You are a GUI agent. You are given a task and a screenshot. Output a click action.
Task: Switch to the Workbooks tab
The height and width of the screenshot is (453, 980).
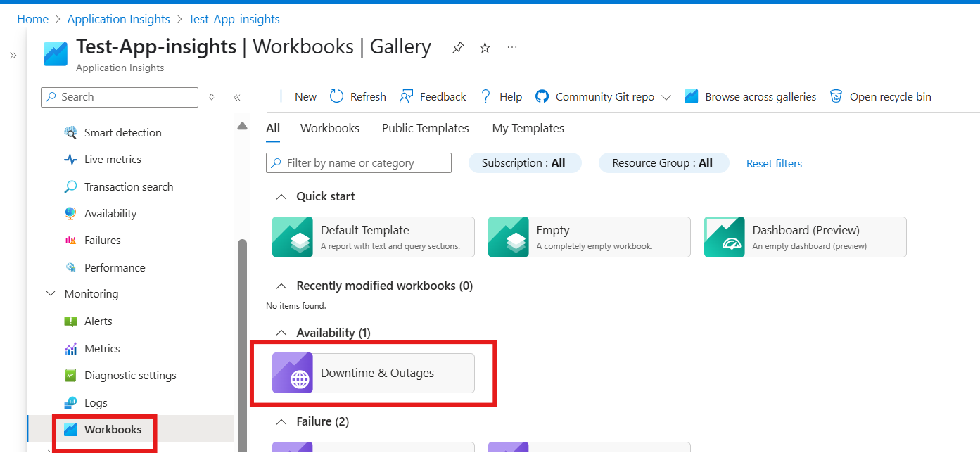[330, 128]
